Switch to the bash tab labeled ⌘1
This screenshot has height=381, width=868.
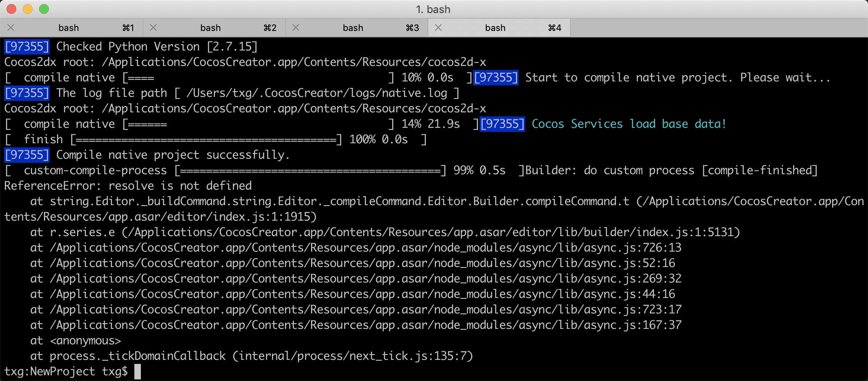[x=68, y=28]
